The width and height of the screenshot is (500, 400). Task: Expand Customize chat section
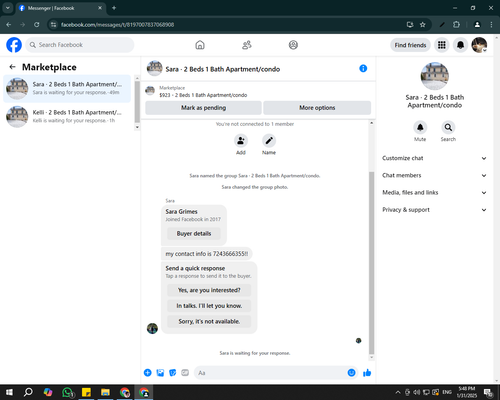coord(434,158)
